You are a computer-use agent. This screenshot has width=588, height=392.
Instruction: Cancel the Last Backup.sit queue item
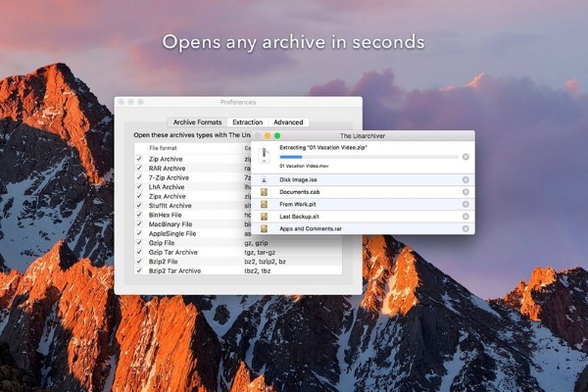pyautogui.click(x=465, y=216)
